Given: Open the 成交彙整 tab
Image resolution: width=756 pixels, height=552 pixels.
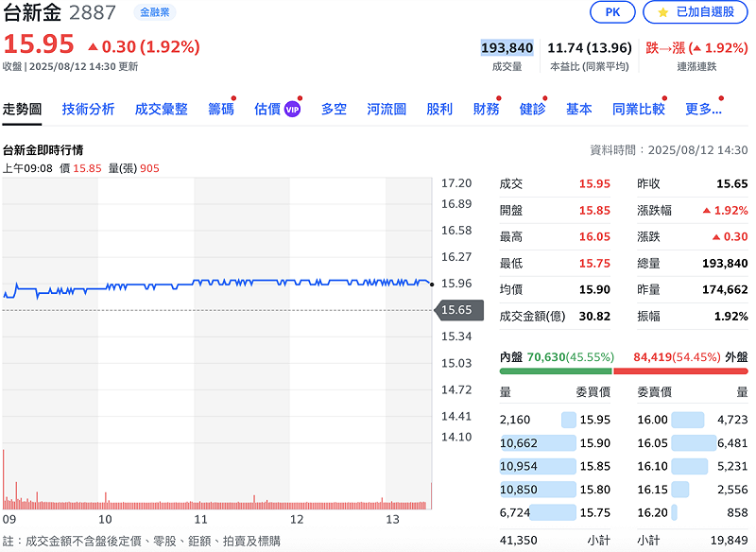Looking at the screenshot, I should (161, 110).
